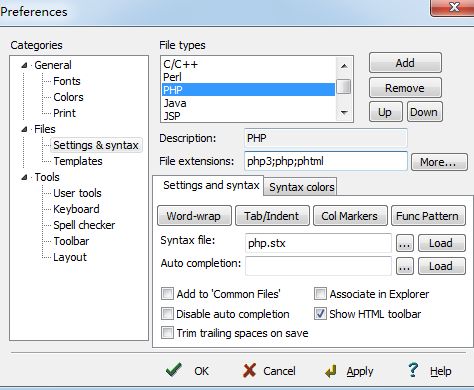Select Perl in file types list

point(248,77)
